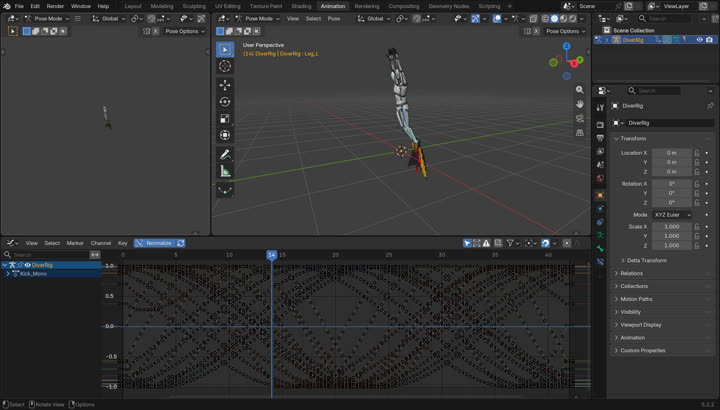Open the Object Data armature properties tab
Image resolution: width=720 pixels, height=410 pixels.
(600, 235)
